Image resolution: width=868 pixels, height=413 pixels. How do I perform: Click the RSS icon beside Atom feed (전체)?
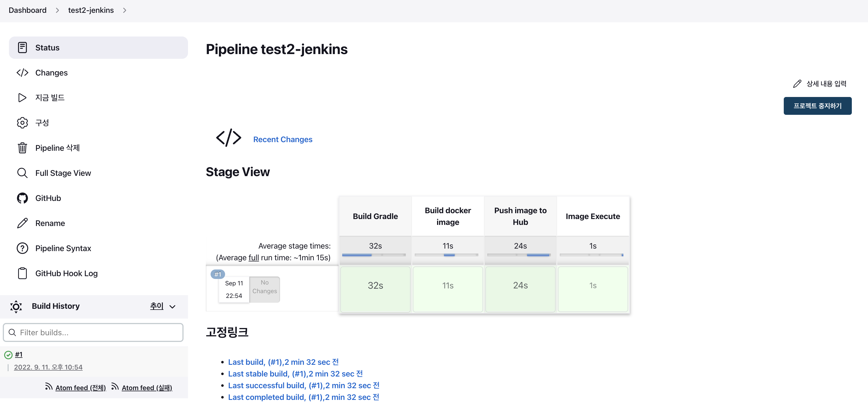point(49,387)
